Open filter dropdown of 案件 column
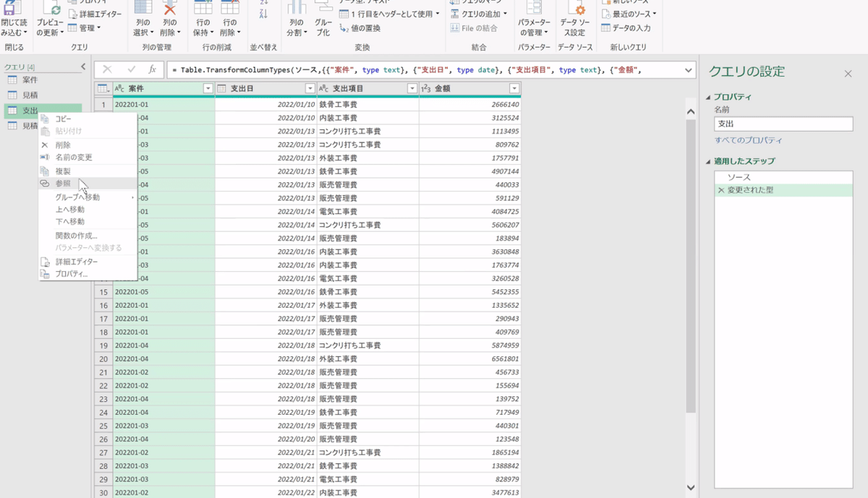Screen dimensions: 868x498 pyautogui.click(x=208, y=89)
